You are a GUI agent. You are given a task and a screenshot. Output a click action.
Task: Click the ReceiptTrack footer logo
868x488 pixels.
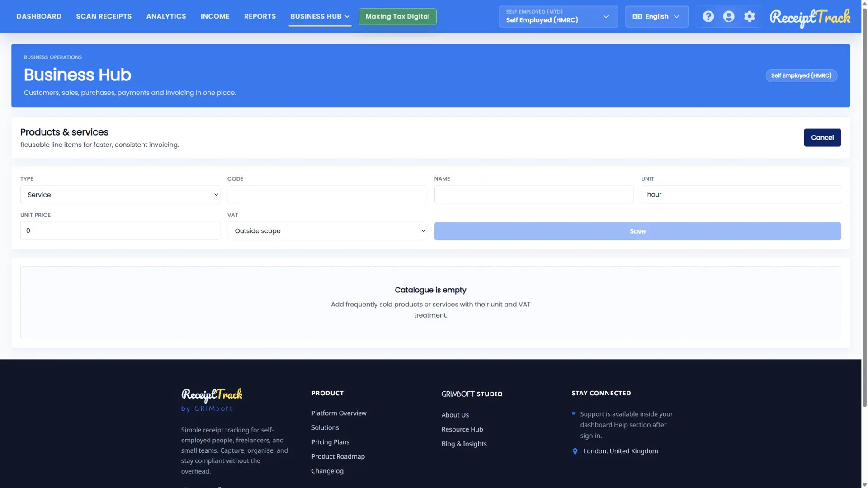(x=212, y=395)
